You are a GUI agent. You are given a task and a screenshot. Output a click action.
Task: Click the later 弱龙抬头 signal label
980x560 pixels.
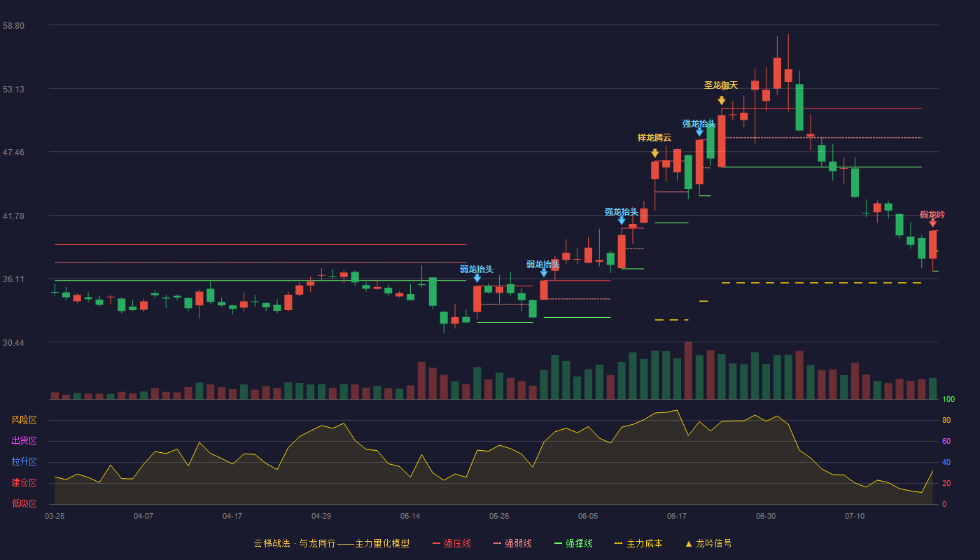543,264
